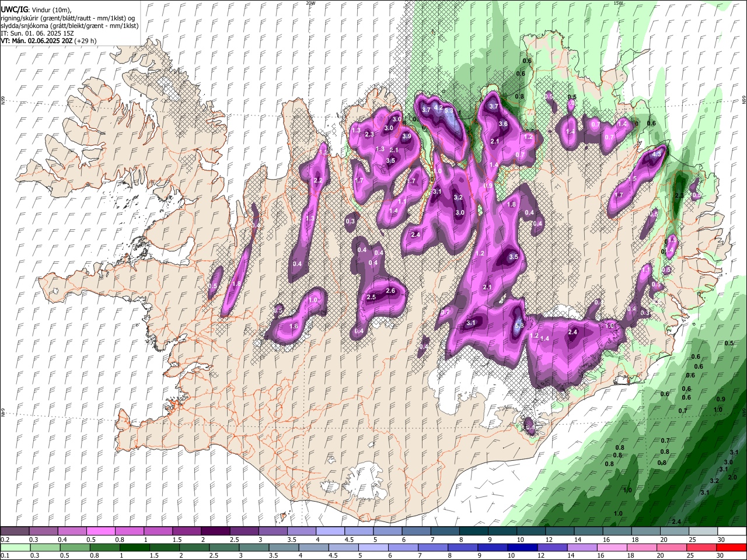The width and height of the screenshot is (747, 560).
Task: Click the 2.0 rain value over the green area
Action: click(732, 477)
